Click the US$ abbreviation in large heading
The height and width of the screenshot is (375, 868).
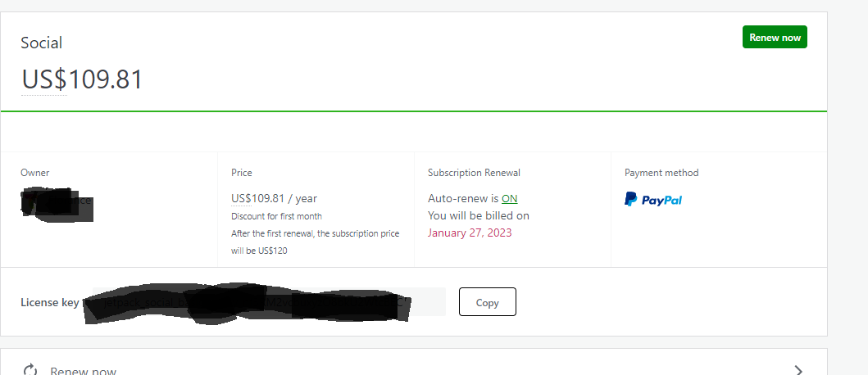44,79
